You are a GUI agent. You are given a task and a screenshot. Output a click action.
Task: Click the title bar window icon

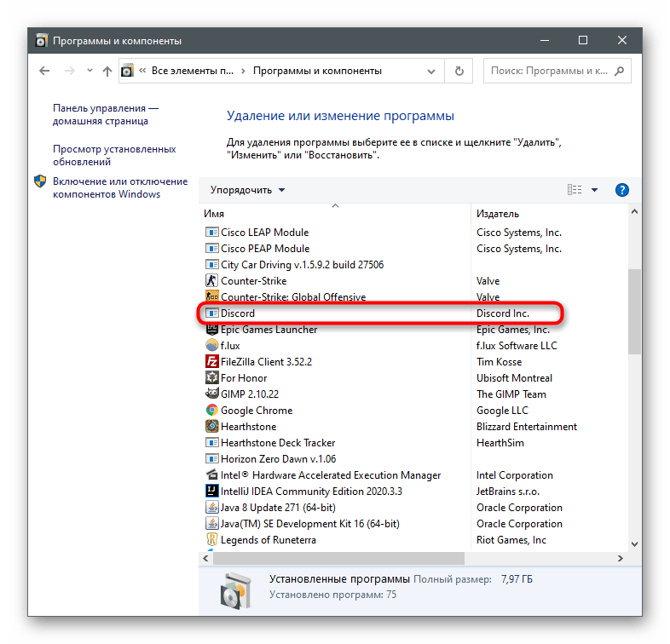coord(41,41)
